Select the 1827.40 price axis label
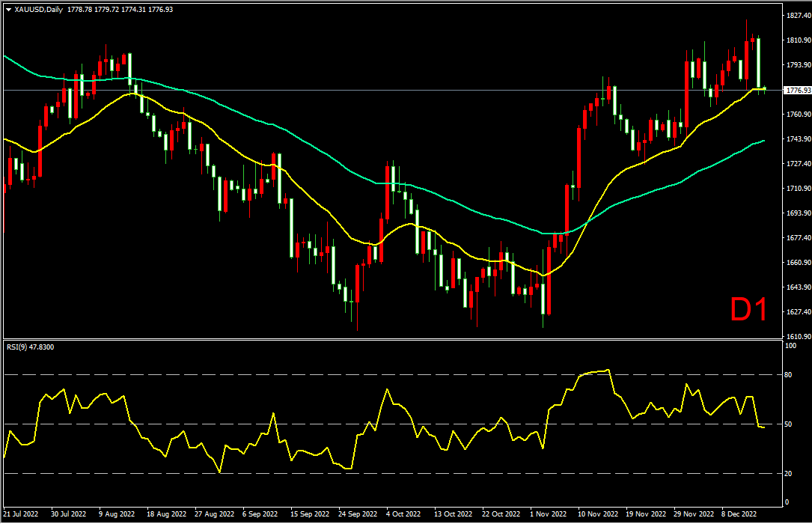Image resolution: width=812 pixels, height=524 pixels. 795,16
